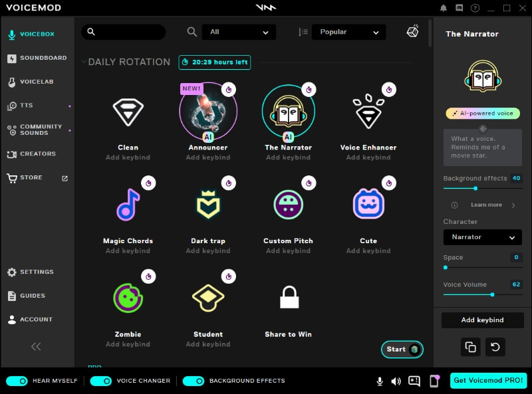Select the Clean voice icon
This screenshot has width=532, height=394.
click(128, 112)
